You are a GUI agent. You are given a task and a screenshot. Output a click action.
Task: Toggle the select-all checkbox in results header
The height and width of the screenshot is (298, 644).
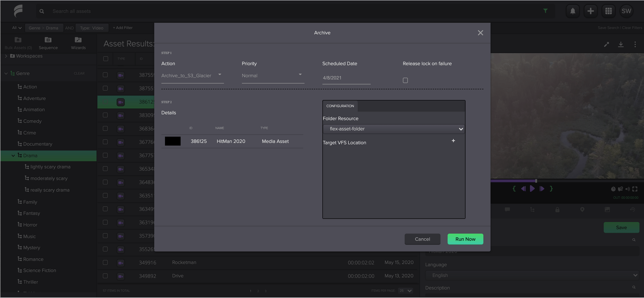pos(106,59)
